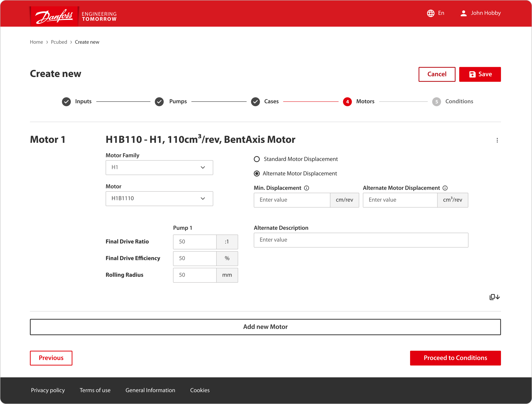Go to the Cases step
This screenshot has width=532, height=404.
271,102
